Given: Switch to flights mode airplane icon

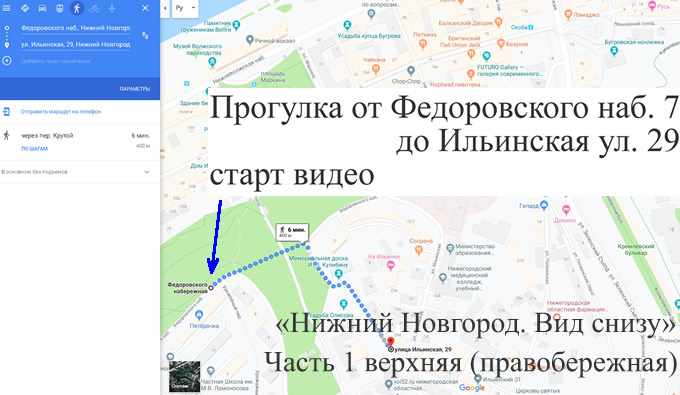Looking at the screenshot, I should tap(112, 8).
